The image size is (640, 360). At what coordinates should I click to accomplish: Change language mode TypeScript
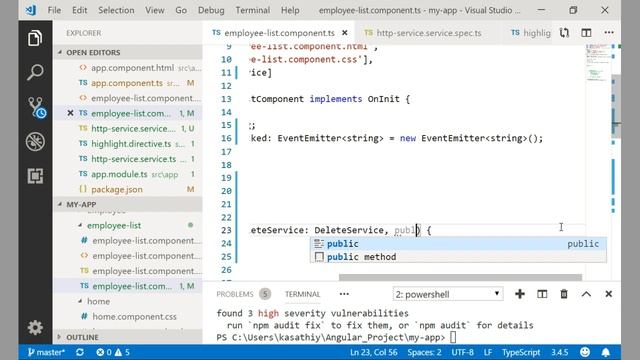pos(521,352)
